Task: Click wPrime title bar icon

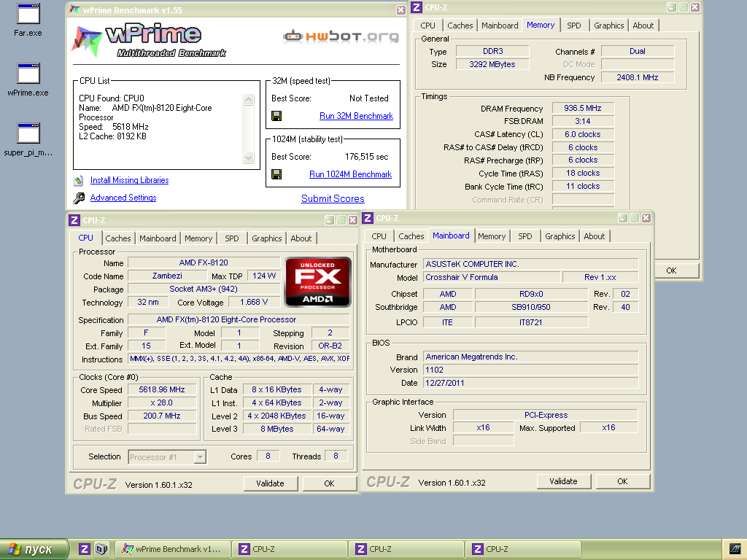Action: coord(74,10)
